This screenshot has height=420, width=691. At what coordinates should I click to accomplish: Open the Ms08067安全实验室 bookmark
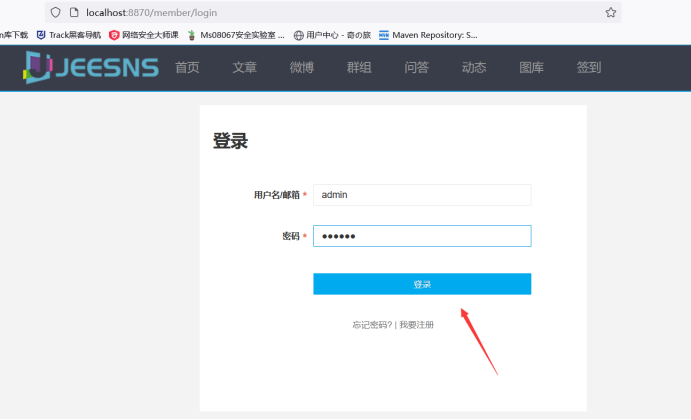236,35
